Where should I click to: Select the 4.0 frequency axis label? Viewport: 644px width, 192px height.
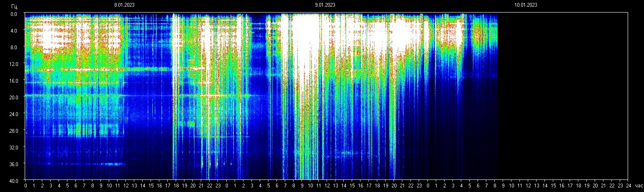[14, 30]
